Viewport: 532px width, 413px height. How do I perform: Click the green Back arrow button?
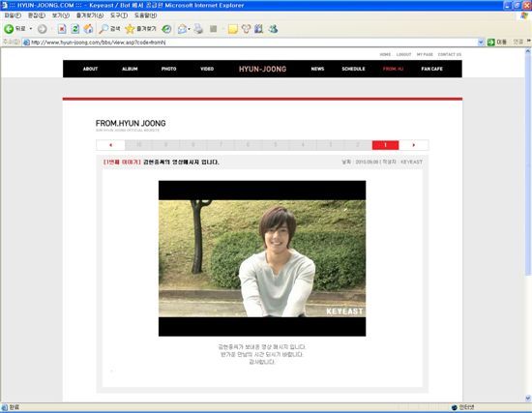(x=9, y=29)
